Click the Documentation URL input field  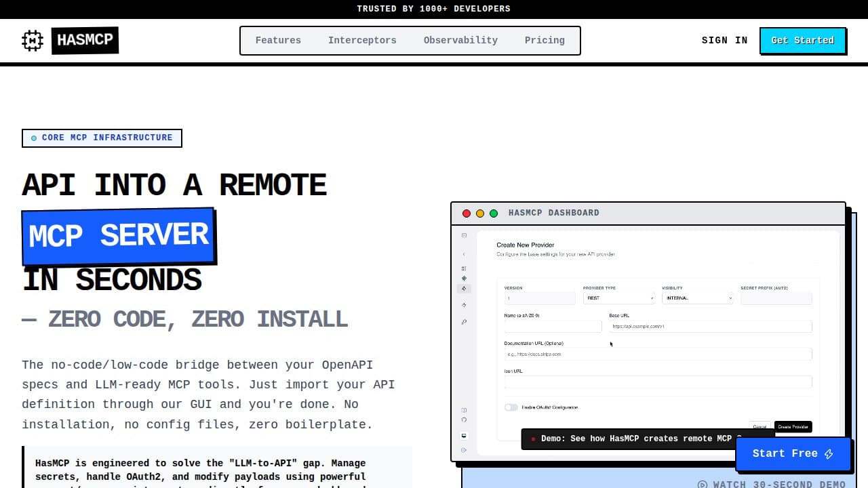click(x=658, y=354)
